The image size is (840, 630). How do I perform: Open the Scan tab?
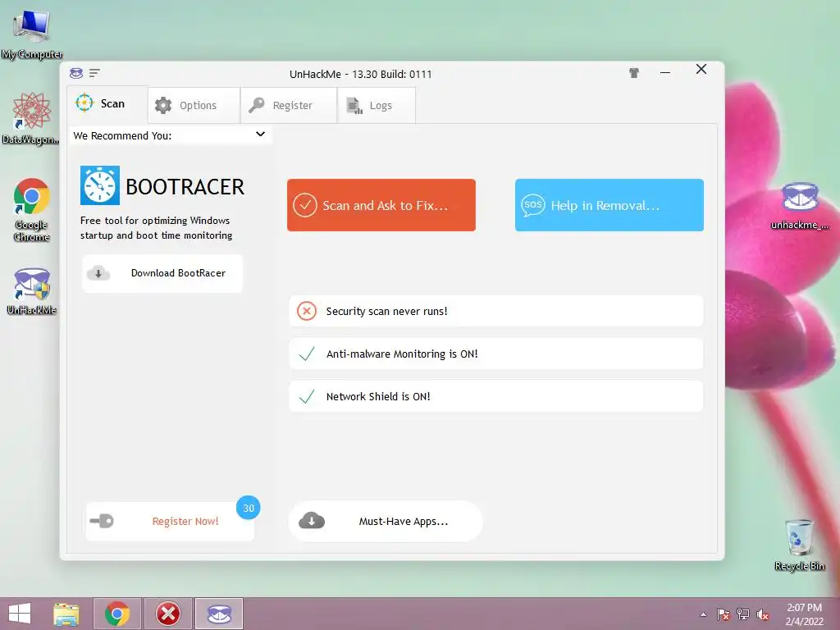coord(107,104)
